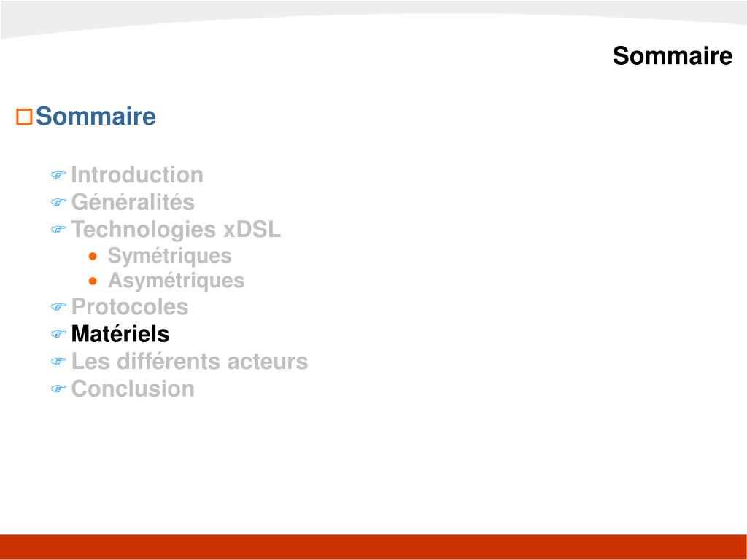Click the red footer bar

373,547
